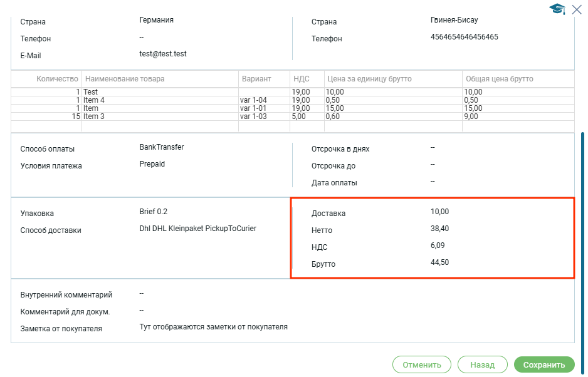This screenshot has height=377, width=588.
Task: Click the var 1-01 variant cell
Action: point(254,108)
